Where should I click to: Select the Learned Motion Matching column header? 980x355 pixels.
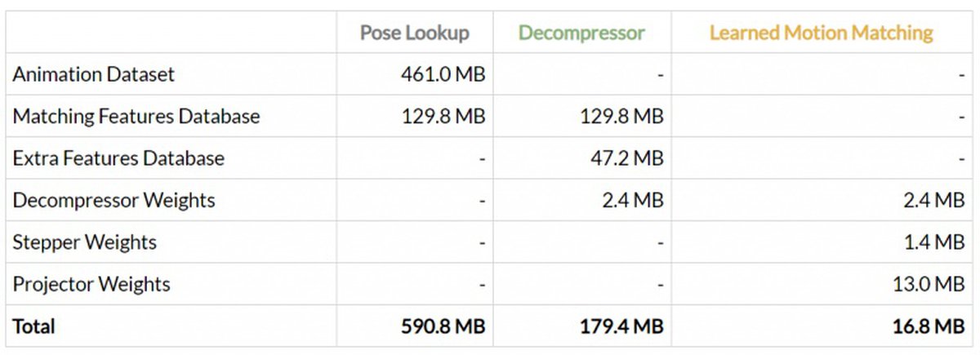click(821, 33)
